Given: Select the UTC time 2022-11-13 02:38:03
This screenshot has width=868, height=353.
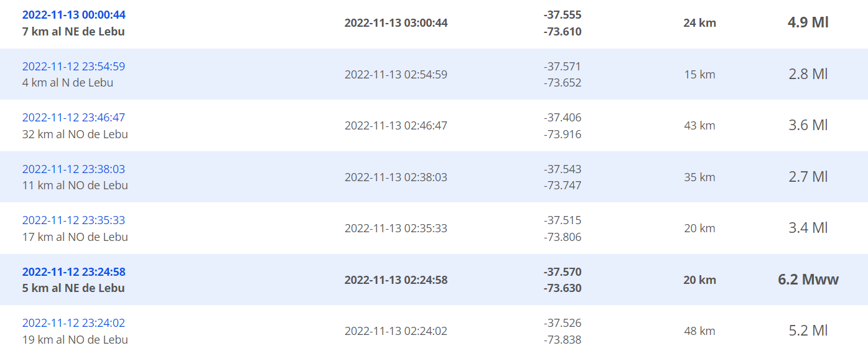Looking at the screenshot, I should click(396, 177).
